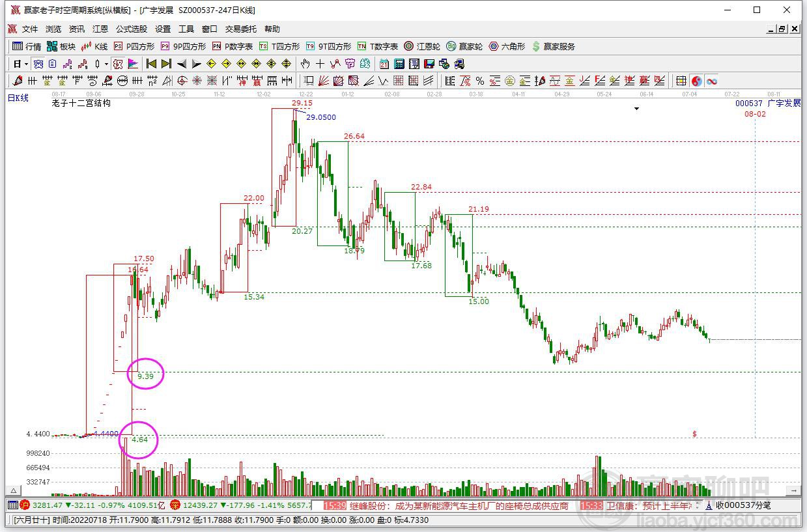Click the 日K线 label

coord(18,98)
